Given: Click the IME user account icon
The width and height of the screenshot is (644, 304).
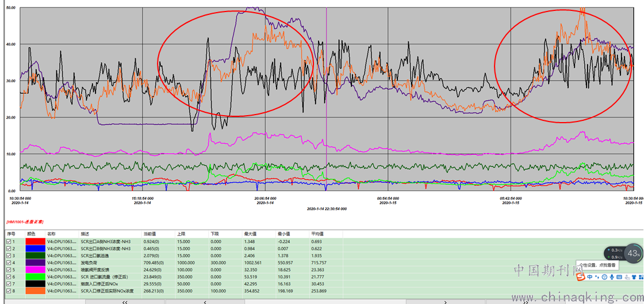Looking at the screenshot, I should tap(627, 277).
